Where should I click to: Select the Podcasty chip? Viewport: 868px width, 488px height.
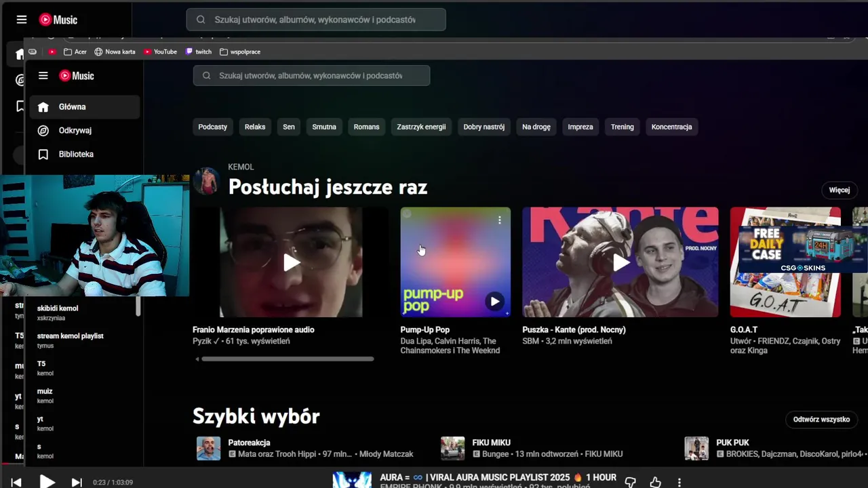tap(213, 127)
